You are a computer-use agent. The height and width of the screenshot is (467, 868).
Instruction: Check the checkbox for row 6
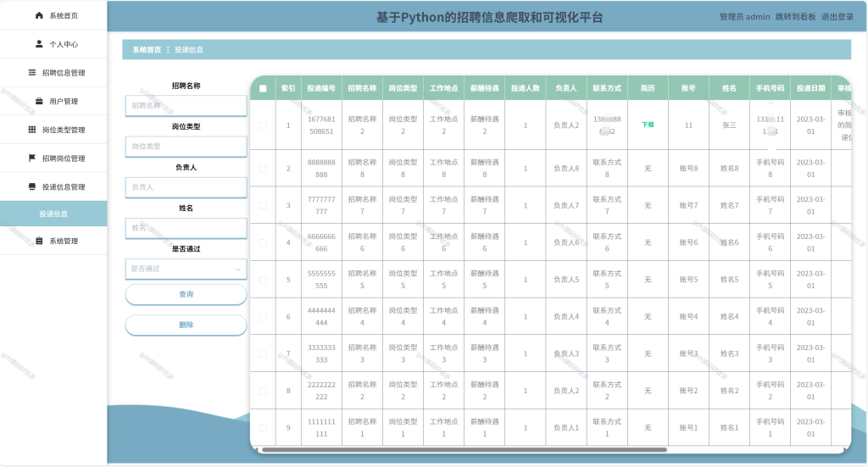click(263, 317)
